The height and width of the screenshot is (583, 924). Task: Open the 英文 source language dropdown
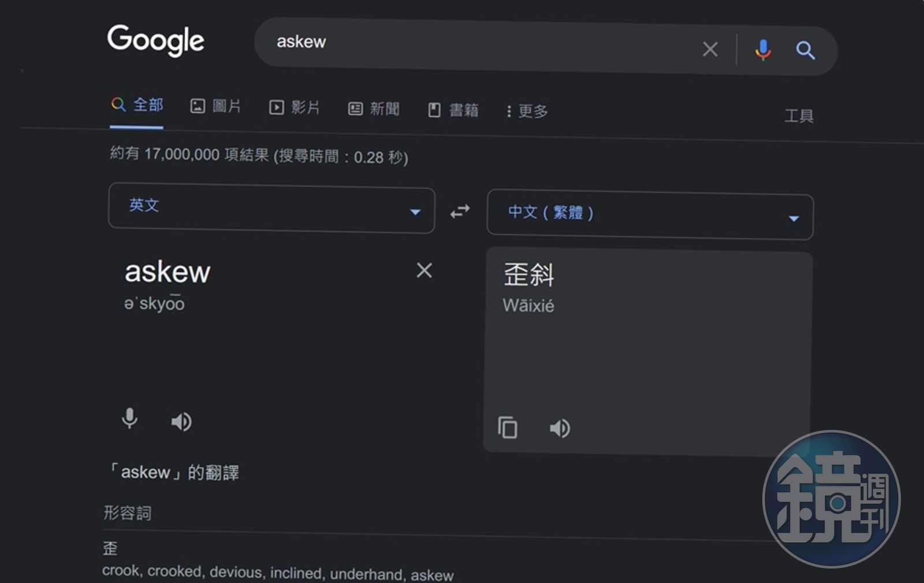click(271, 209)
